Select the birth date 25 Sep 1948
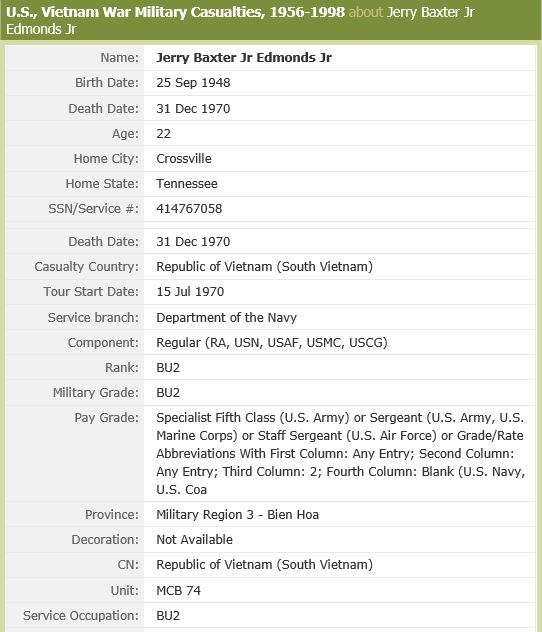 click(x=193, y=83)
